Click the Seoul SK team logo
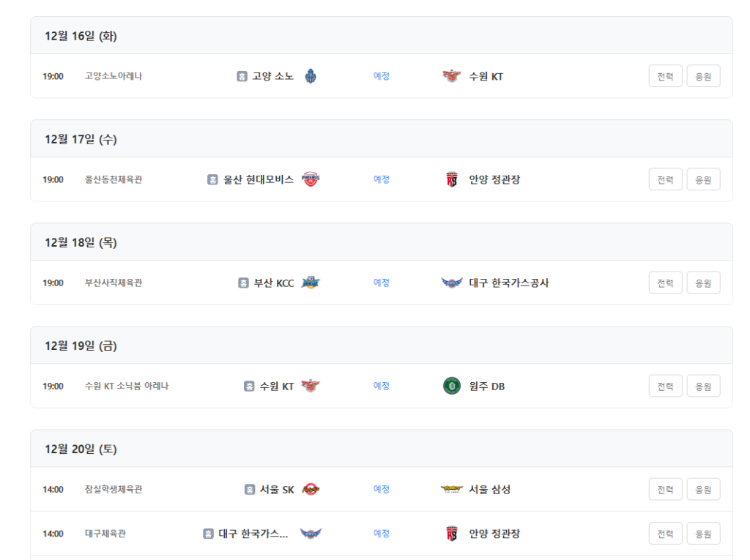This screenshot has width=750, height=560. point(311,488)
